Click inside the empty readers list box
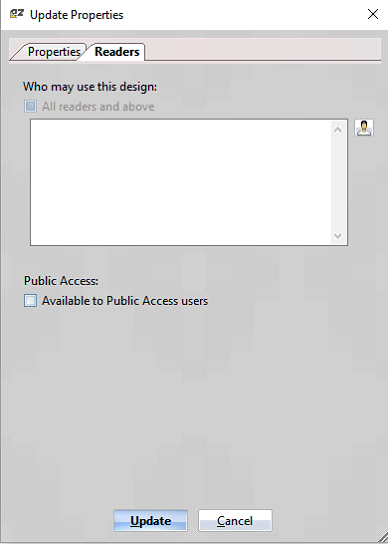 point(181,182)
